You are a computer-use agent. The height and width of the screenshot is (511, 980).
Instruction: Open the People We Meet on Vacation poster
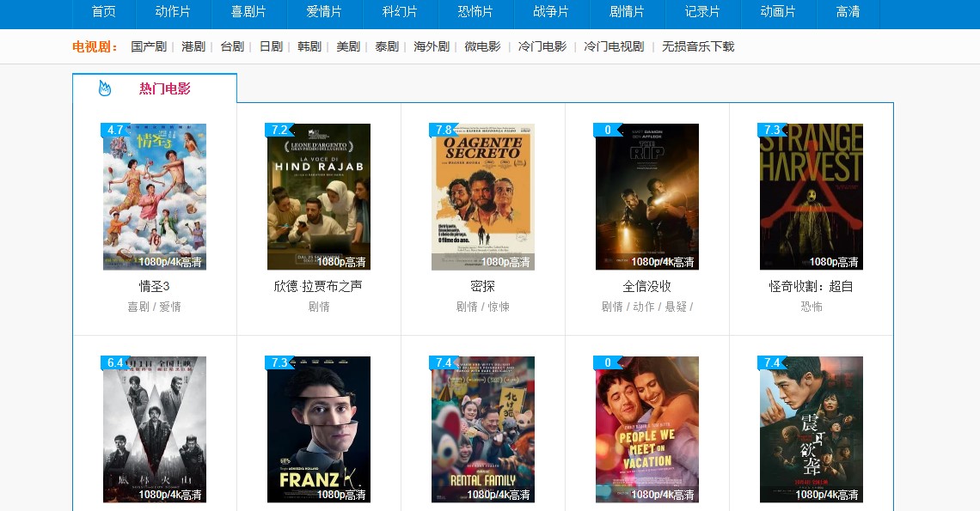(646, 429)
